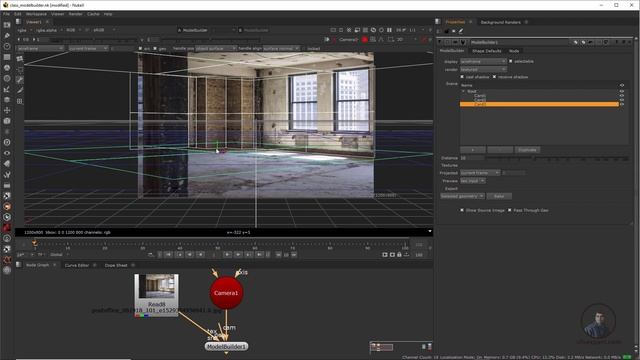Click the Distance value input field
This screenshot has width=640, height=360.
(472, 158)
